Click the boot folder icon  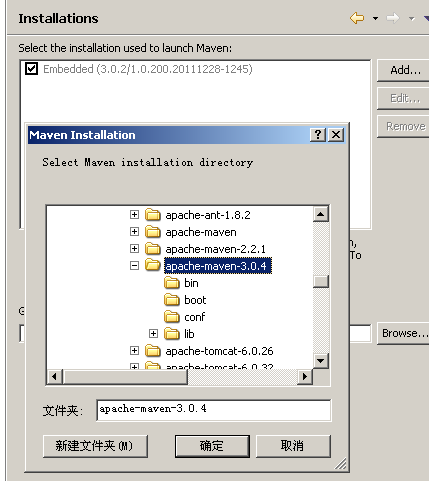pyautogui.click(x=172, y=300)
